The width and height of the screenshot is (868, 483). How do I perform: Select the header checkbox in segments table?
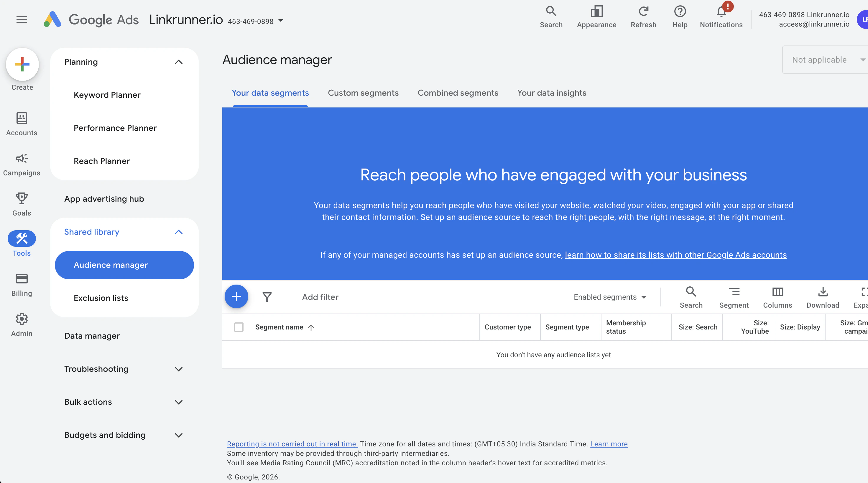(239, 327)
